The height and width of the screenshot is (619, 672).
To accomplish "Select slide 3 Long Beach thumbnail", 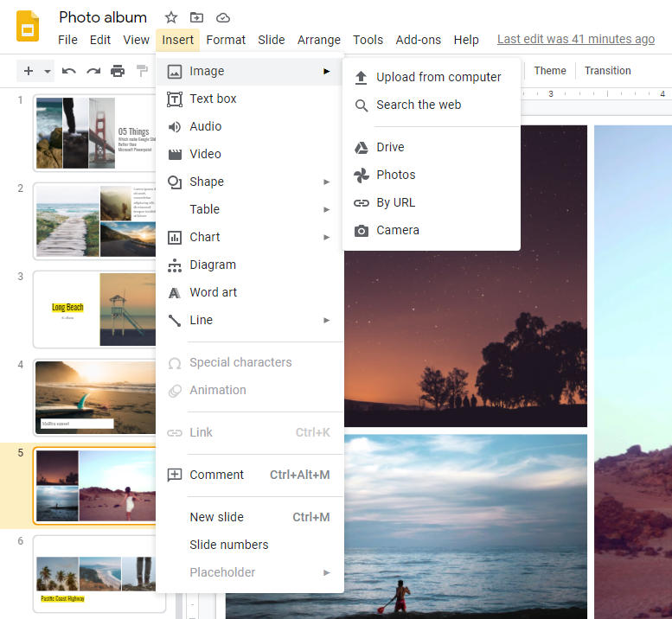I will point(95,309).
